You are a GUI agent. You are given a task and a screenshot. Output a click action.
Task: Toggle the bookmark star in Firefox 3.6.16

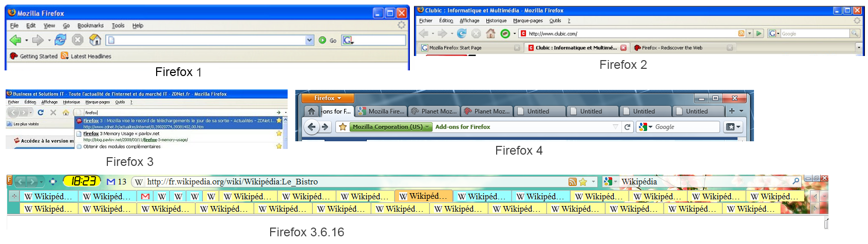(x=583, y=181)
